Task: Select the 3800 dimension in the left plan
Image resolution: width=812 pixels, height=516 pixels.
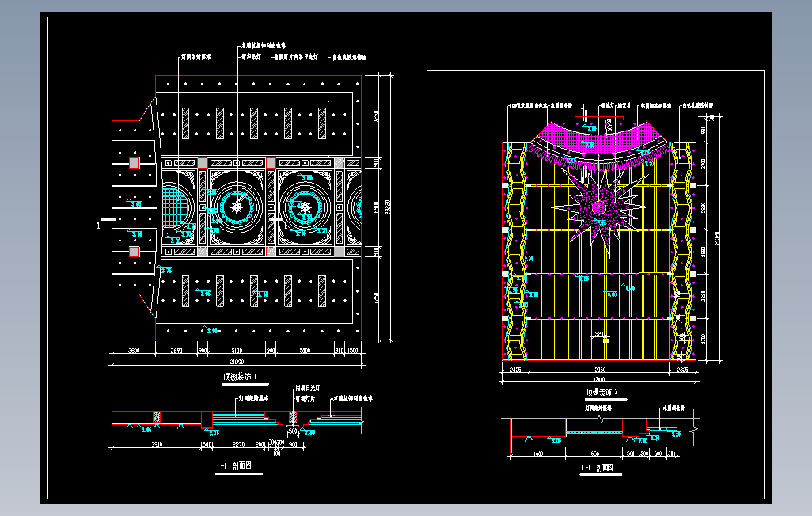Action: (x=134, y=351)
